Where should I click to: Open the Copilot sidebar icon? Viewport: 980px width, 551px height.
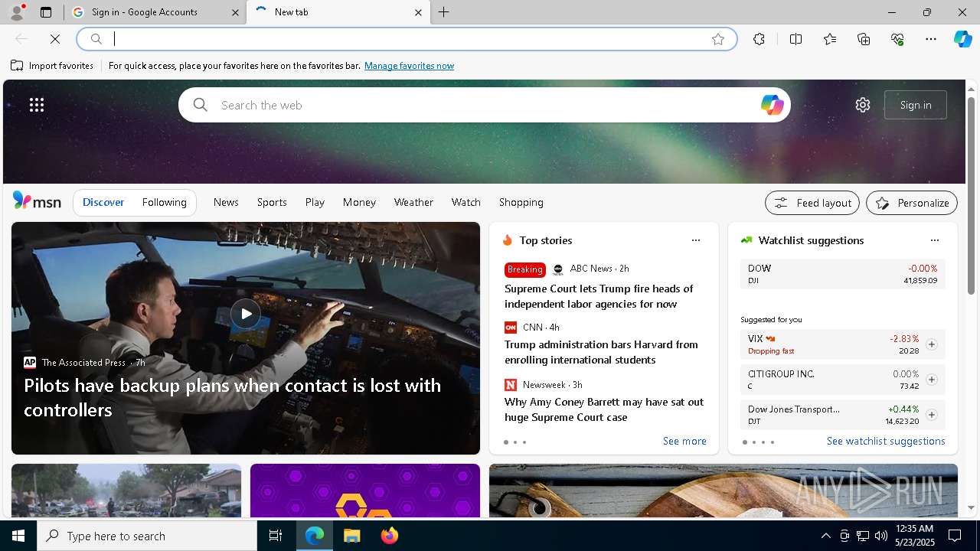click(x=962, y=39)
